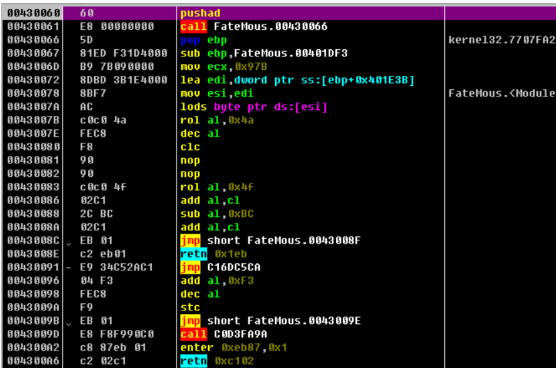Click address 0043007E
Screen dimensions: 556x369
[x=33, y=134]
